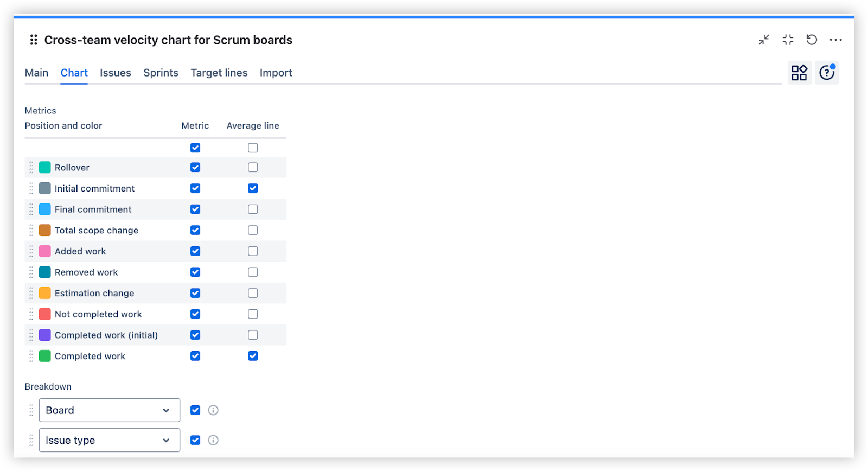Enable the Average line for Final commitment
The height and width of the screenshot is (471, 868).
252,209
